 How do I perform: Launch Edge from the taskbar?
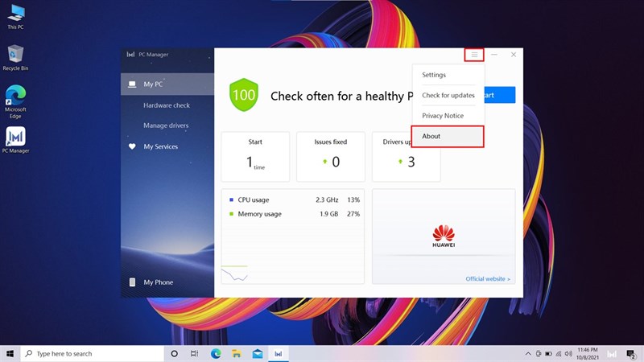pos(216,353)
